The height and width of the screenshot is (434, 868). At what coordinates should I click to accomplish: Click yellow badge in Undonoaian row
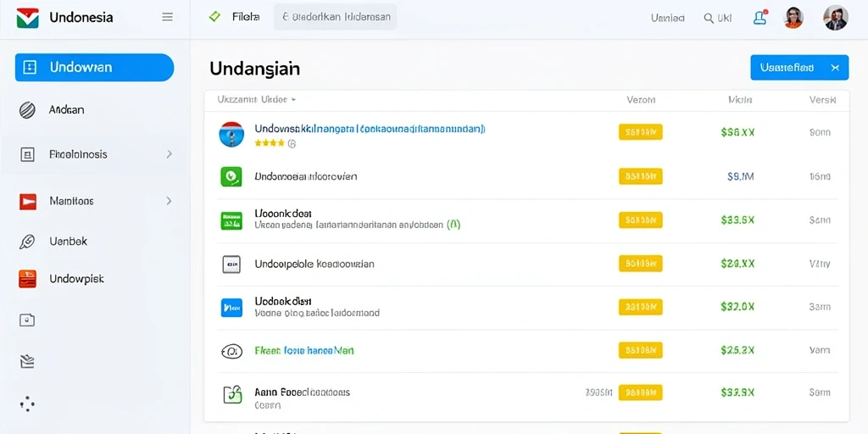(x=641, y=176)
